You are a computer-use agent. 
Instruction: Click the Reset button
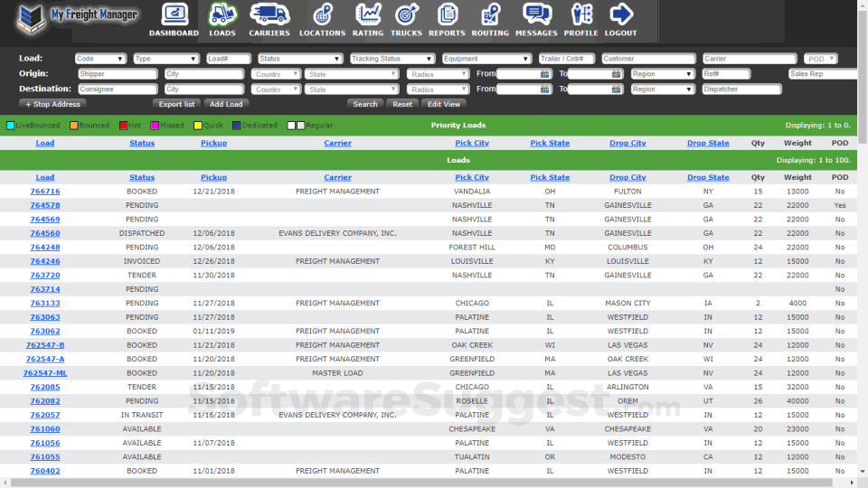(x=402, y=104)
